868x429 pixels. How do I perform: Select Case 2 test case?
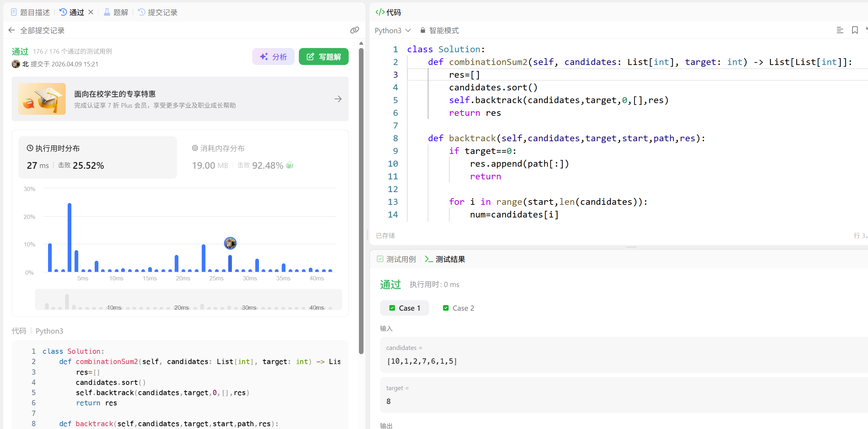pos(459,308)
